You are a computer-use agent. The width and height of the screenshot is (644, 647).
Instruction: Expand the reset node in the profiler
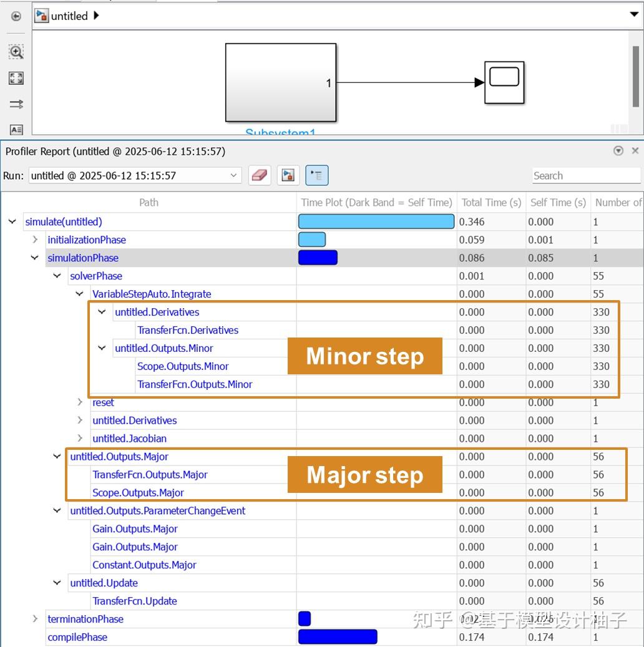80,402
